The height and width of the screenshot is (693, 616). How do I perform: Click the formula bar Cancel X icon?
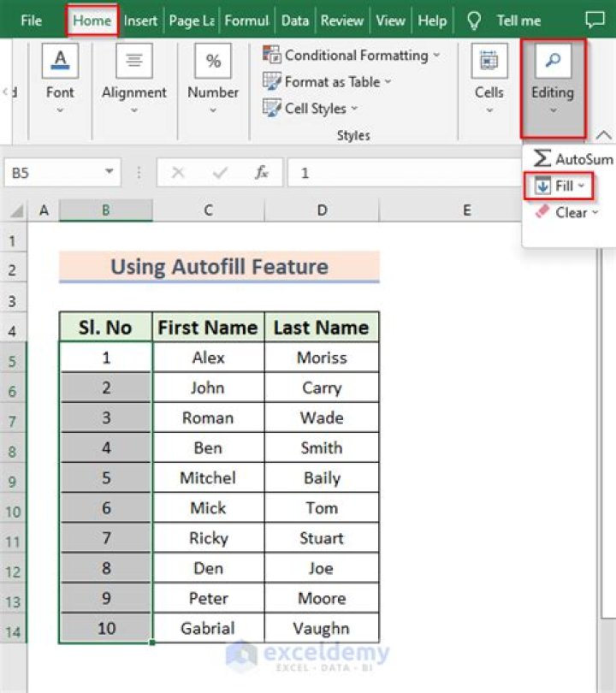coord(178,172)
